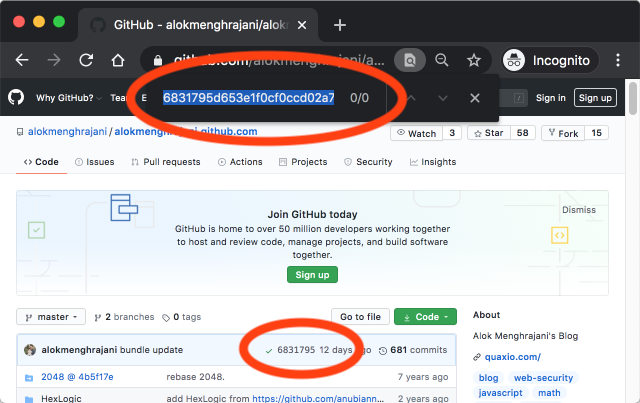Viewport: 640px width, 403px height.
Task: Expand the green Code download dropdown
Action: pos(425,317)
